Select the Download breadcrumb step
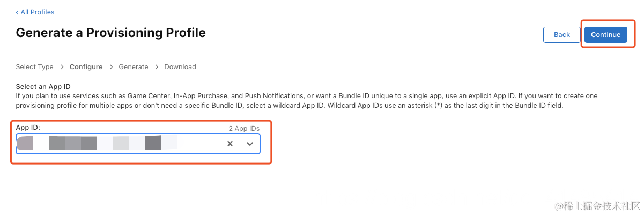Screen dimensions: 644x215 pos(180,67)
